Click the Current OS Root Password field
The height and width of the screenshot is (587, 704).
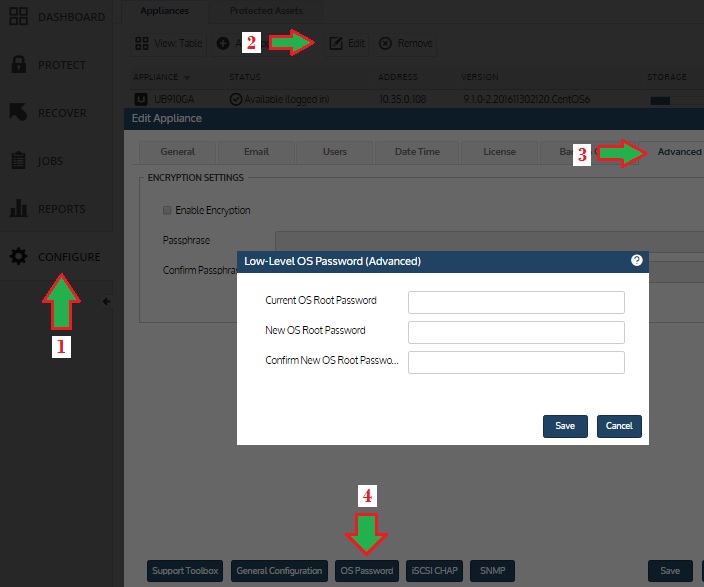click(x=516, y=302)
